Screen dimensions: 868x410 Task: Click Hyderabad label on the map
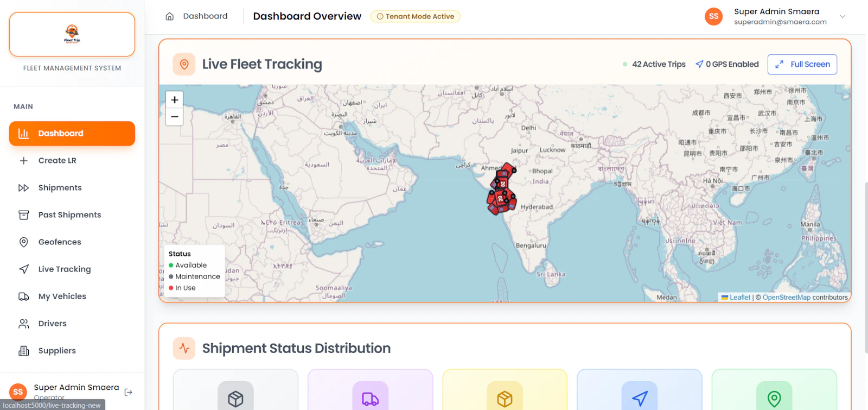click(x=537, y=207)
